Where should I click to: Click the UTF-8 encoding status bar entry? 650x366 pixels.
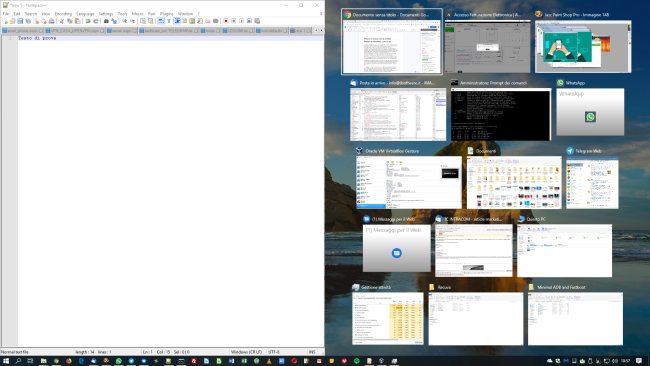point(274,352)
